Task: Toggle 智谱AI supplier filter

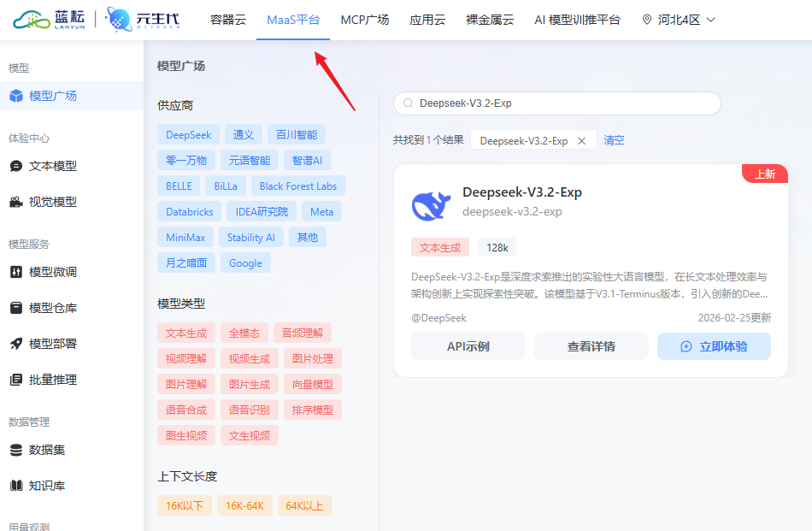Action: coord(307,161)
